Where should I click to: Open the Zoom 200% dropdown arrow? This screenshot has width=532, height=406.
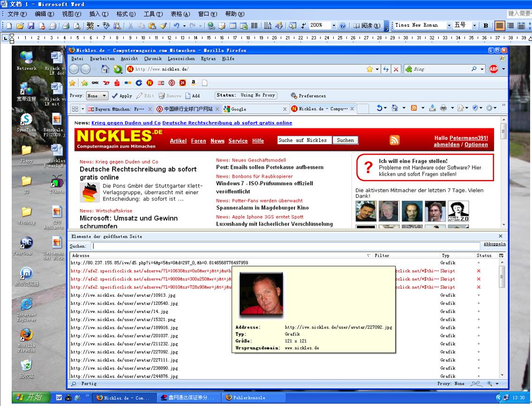pyautogui.click(x=334, y=26)
